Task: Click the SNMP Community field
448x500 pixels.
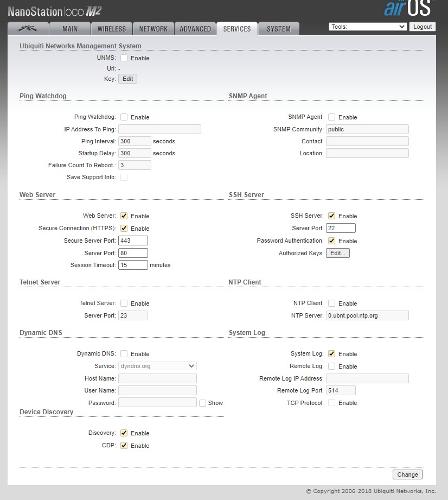Action: pos(367,129)
